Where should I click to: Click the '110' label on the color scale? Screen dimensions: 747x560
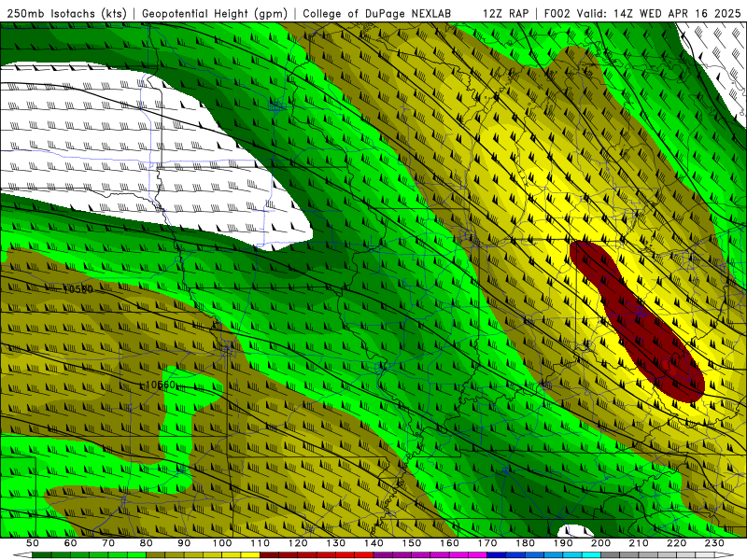tap(261, 543)
